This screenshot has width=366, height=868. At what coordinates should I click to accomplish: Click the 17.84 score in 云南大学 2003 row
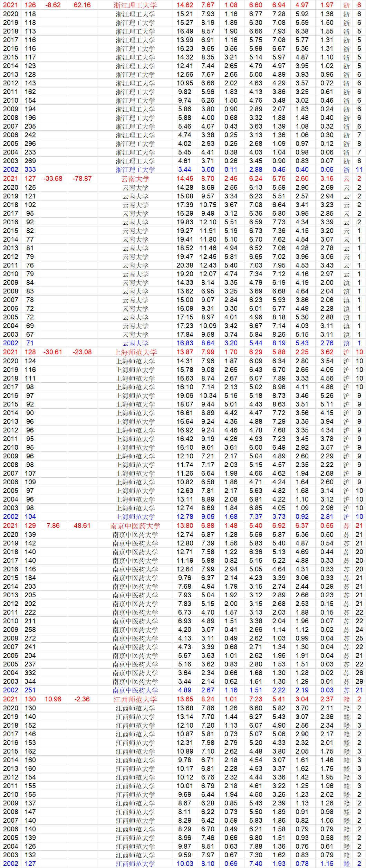pos(185,335)
